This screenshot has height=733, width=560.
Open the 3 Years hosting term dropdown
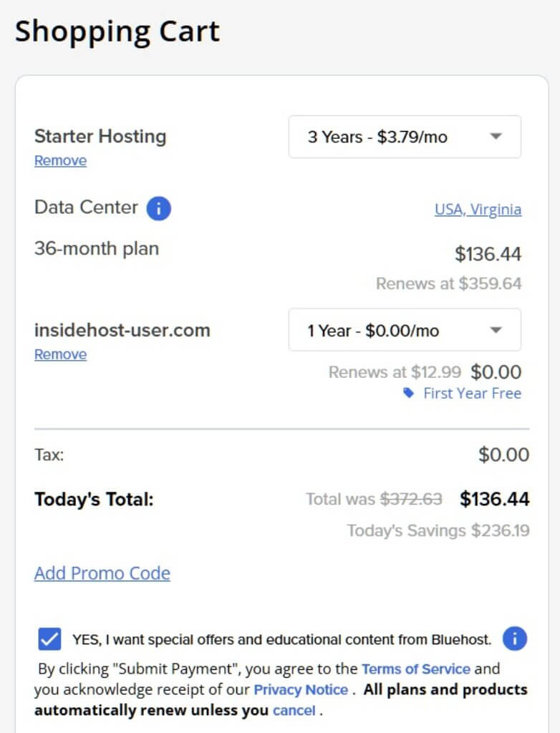click(x=404, y=137)
